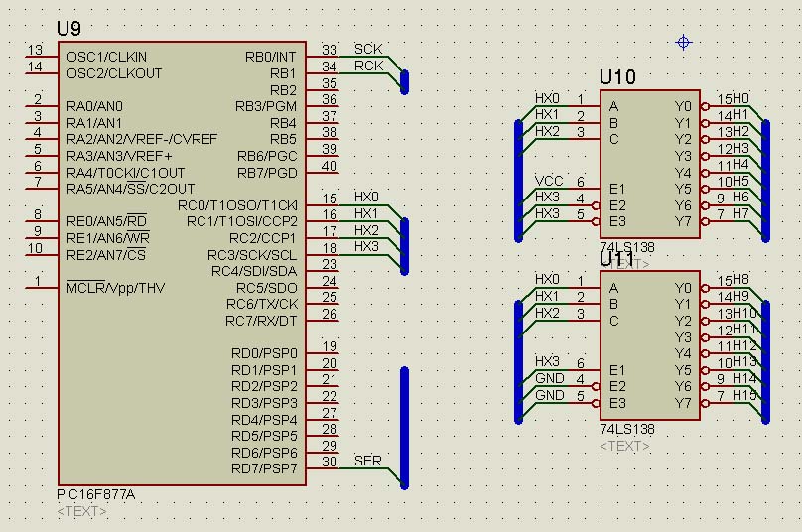Select the RD0/PSP0 pin name
This screenshot has width=802, height=532.
(x=264, y=353)
